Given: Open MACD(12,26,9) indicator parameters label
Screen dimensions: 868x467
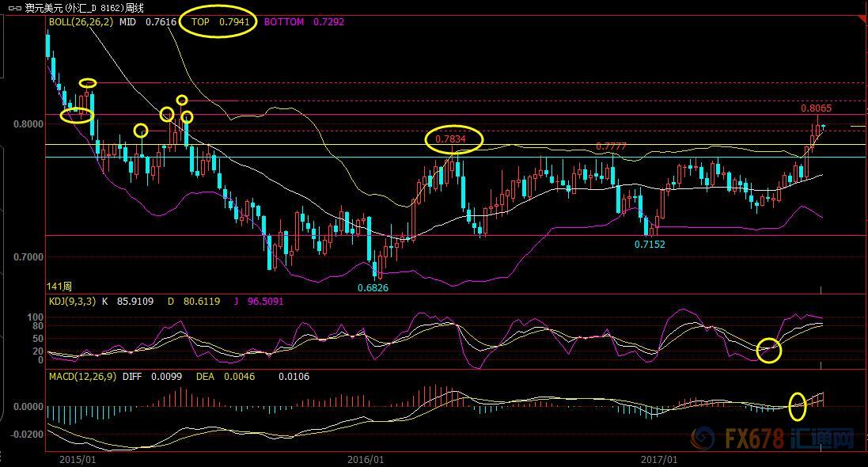Looking at the screenshot, I should tap(82, 377).
